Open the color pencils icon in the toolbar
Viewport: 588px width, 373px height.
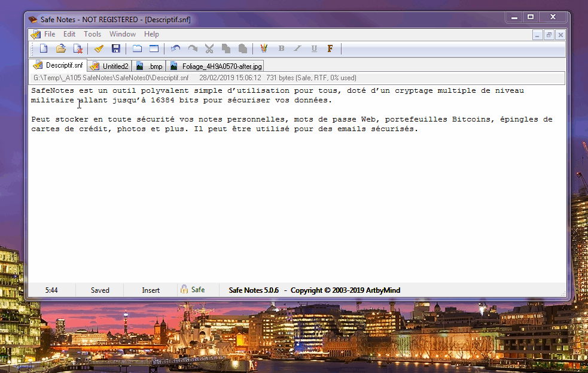pyautogui.click(x=264, y=48)
